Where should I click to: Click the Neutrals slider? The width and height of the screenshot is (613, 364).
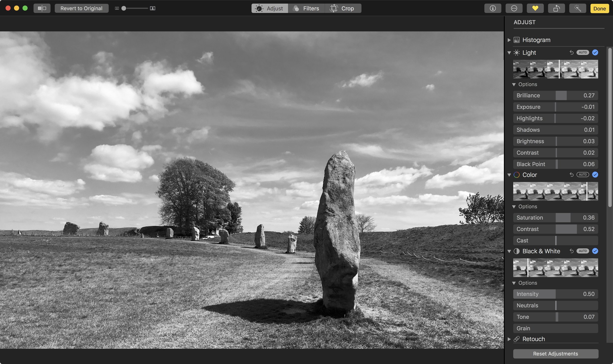click(555, 305)
